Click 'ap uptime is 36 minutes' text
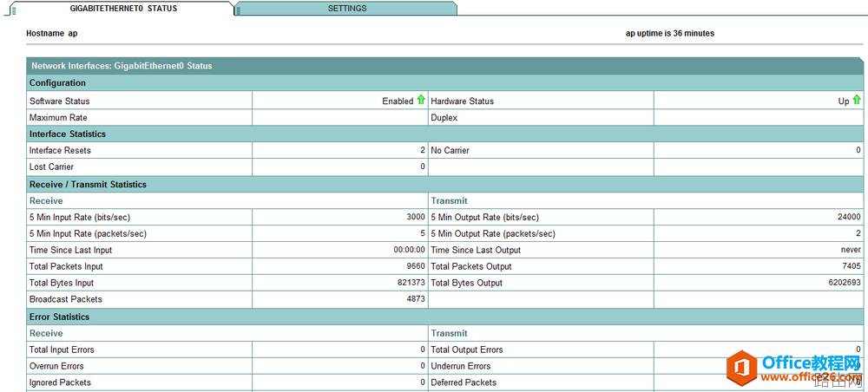868x392 pixels. click(x=670, y=33)
